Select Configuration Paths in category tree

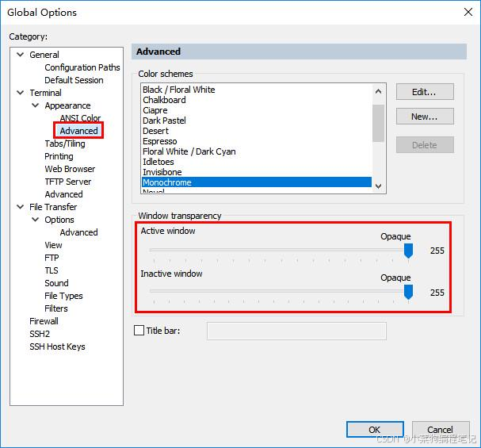click(x=82, y=67)
